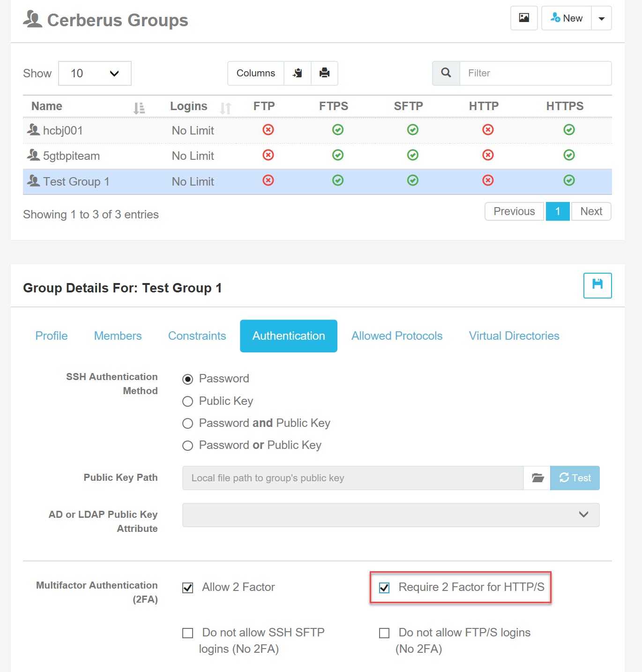Select Password or Public Key radio

[x=187, y=446]
